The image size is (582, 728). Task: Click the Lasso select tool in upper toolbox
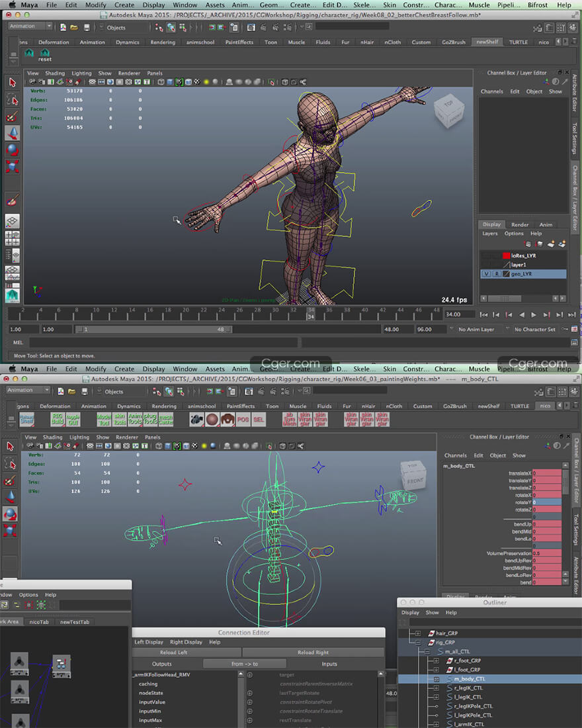click(x=13, y=99)
